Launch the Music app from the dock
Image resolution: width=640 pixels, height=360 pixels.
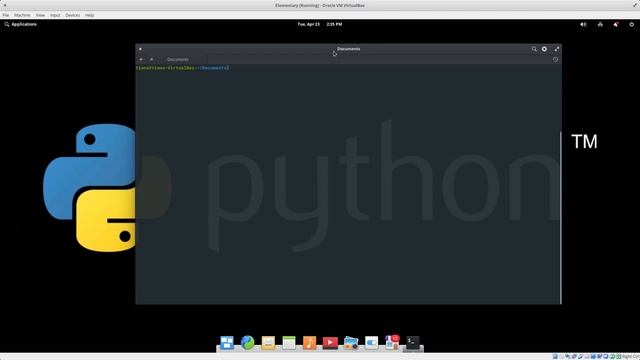309,342
